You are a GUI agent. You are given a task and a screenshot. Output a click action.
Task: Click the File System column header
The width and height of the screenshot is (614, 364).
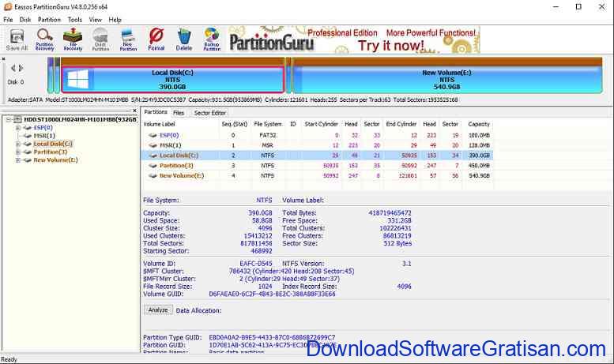coord(268,125)
